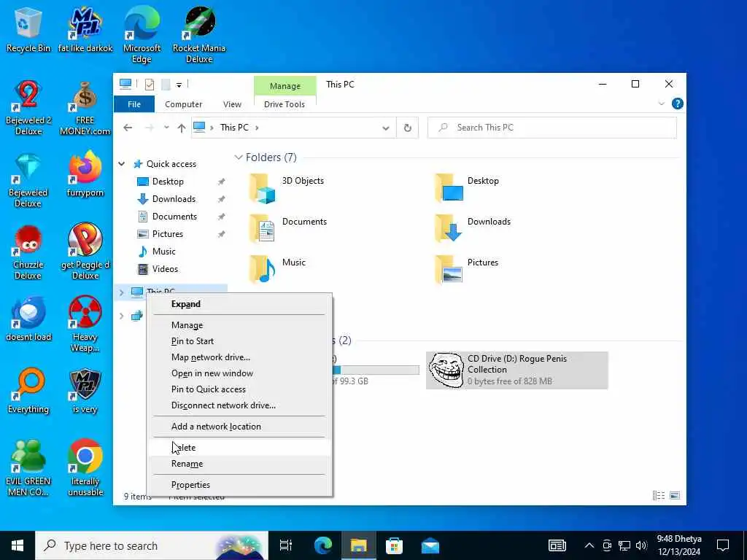Click chevron after This PC in address bar
This screenshot has height=560, width=747.
click(258, 128)
